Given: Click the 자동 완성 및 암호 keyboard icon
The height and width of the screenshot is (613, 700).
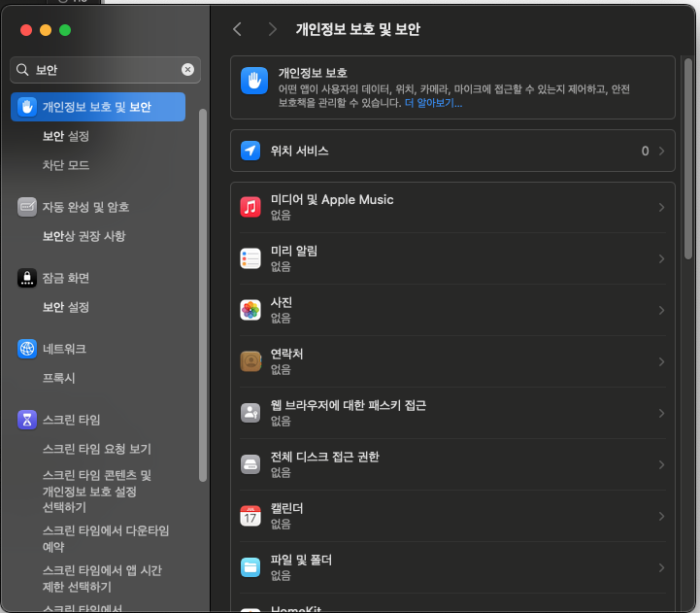Looking at the screenshot, I should click(x=27, y=207).
